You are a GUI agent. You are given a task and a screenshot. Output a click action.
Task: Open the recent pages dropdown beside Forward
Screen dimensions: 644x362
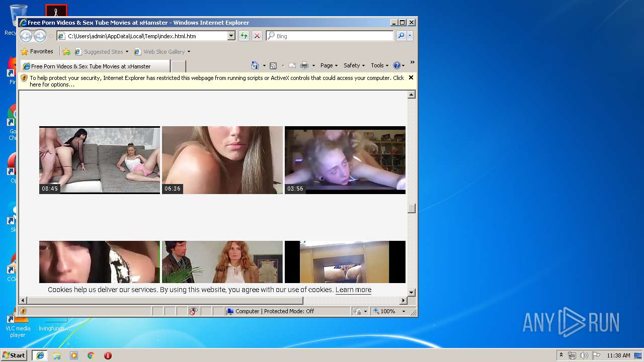pos(51,36)
